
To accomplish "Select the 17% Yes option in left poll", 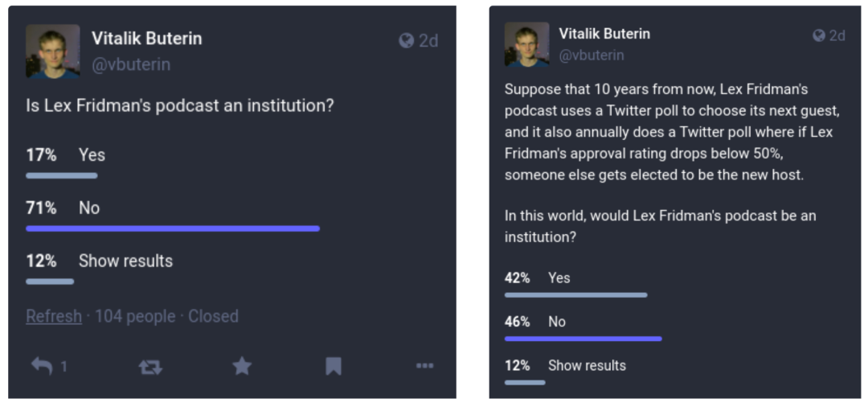I will pyautogui.click(x=92, y=155).
